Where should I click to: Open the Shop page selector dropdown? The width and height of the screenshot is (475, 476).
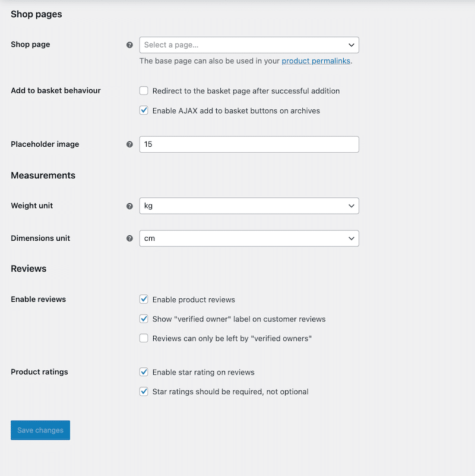(249, 45)
